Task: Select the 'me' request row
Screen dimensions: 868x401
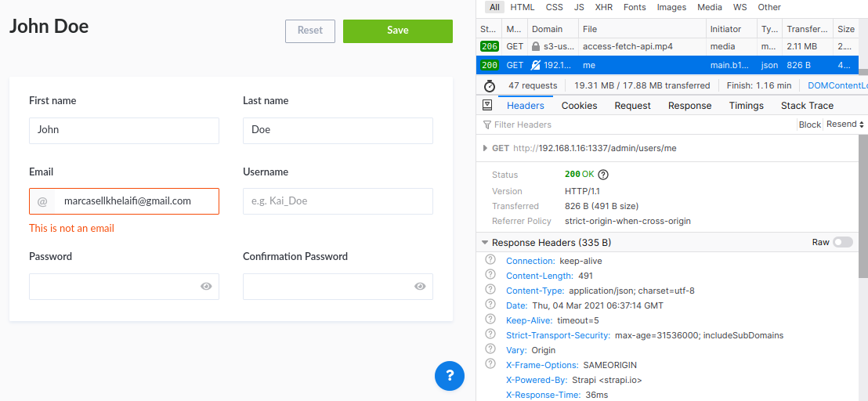Action: [667, 65]
